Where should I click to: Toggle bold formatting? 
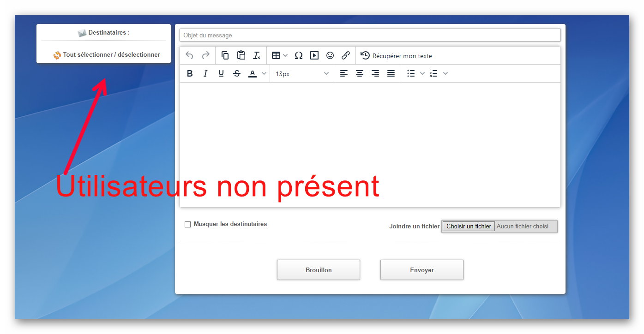[190, 73]
